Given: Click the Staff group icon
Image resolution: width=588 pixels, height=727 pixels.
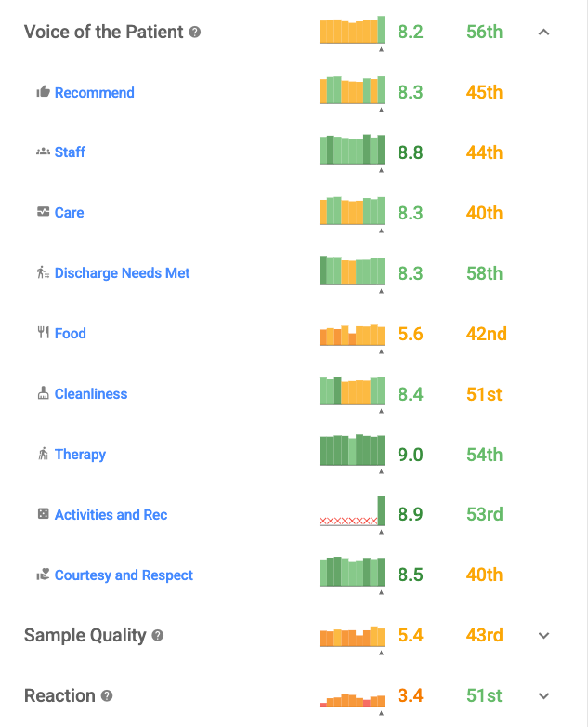Looking at the screenshot, I should (x=43, y=152).
